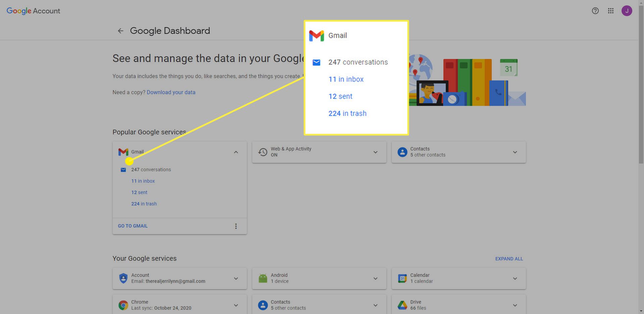This screenshot has width=644, height=314.
Task: Expand the Android card
Action: [375, 278]
